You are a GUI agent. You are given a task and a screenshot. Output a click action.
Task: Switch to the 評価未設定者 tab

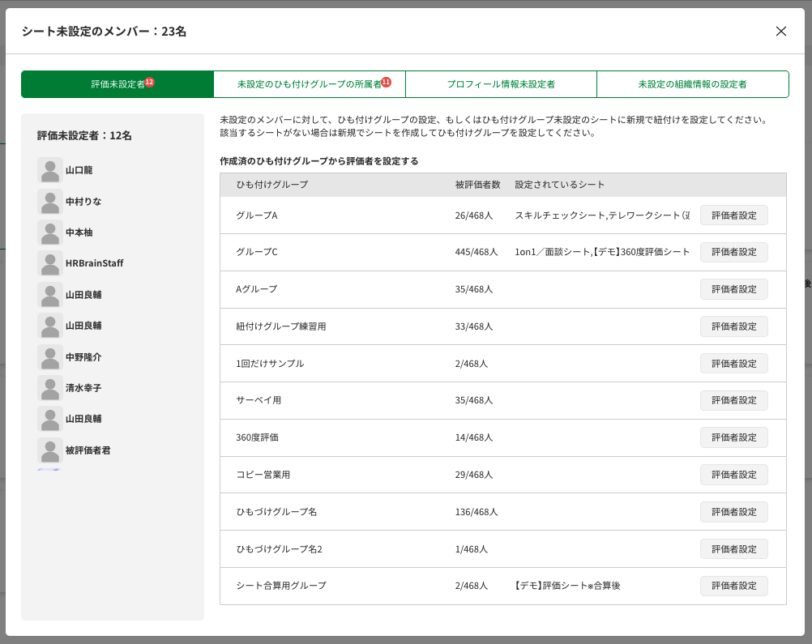117,83
